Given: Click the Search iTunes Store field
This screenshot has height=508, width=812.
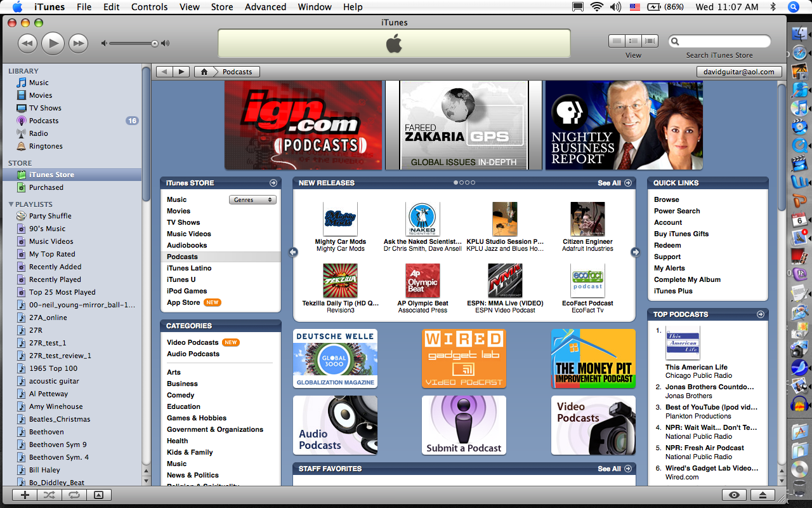Looking at the screenshot, I should pyautogui.click(x=719, y=41).
